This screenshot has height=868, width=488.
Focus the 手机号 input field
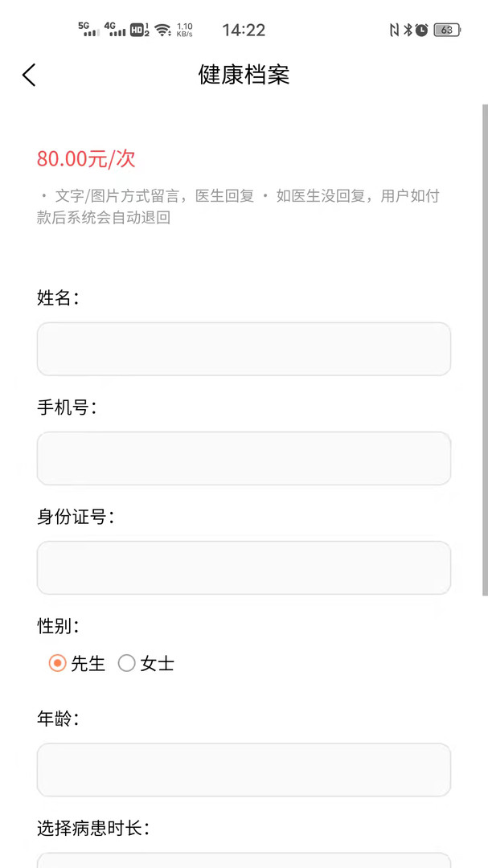pyautogui.click(x=244, y=458)
